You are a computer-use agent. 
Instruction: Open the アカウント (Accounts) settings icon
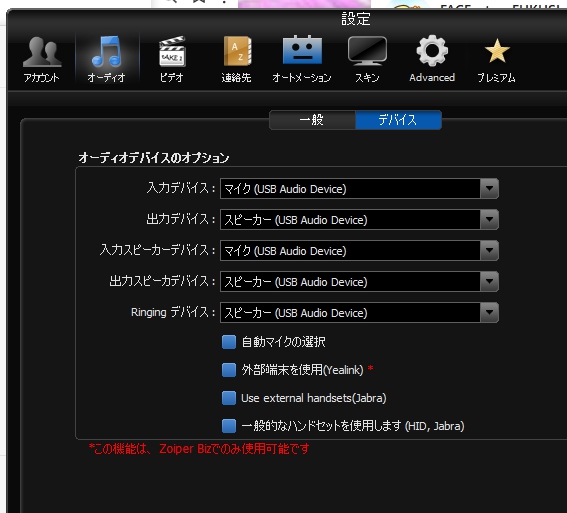click(42, 52)
